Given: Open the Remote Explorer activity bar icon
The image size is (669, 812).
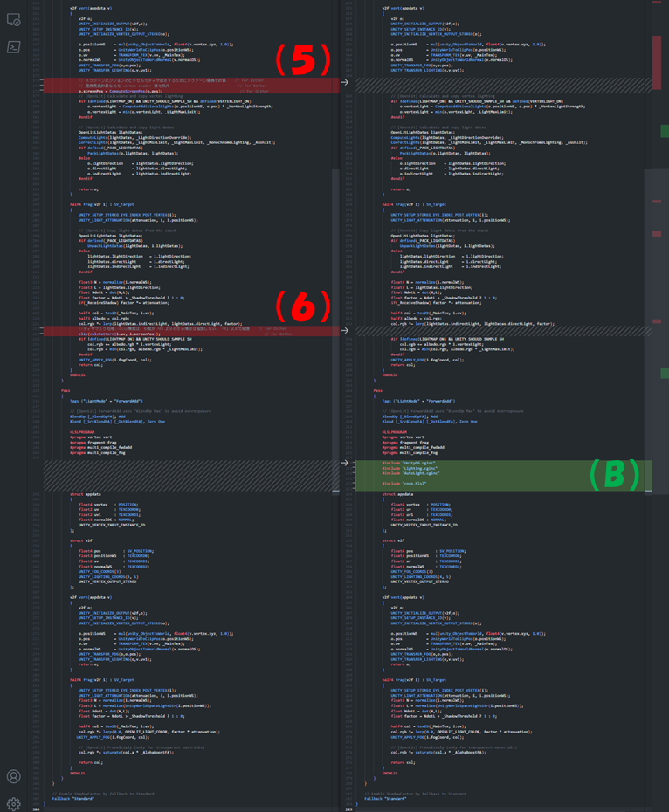Looking at the screenshot, I should (x=13, y=19).
